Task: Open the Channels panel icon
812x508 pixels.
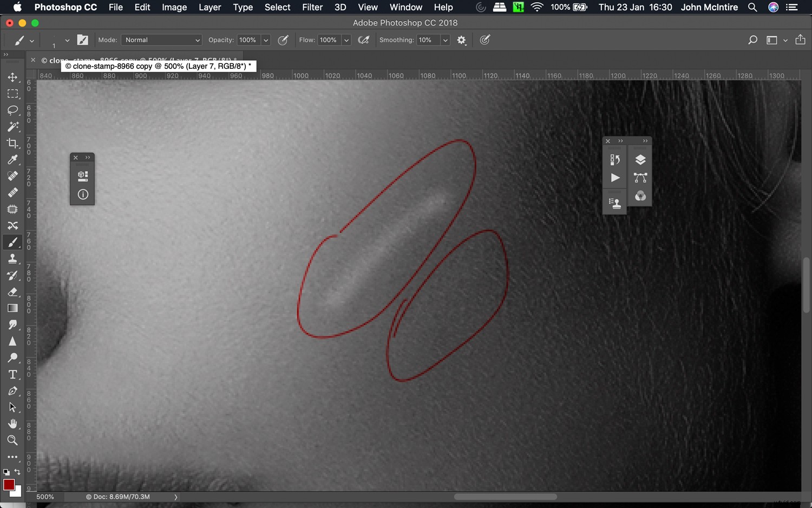Action: (x=640, y=196)
